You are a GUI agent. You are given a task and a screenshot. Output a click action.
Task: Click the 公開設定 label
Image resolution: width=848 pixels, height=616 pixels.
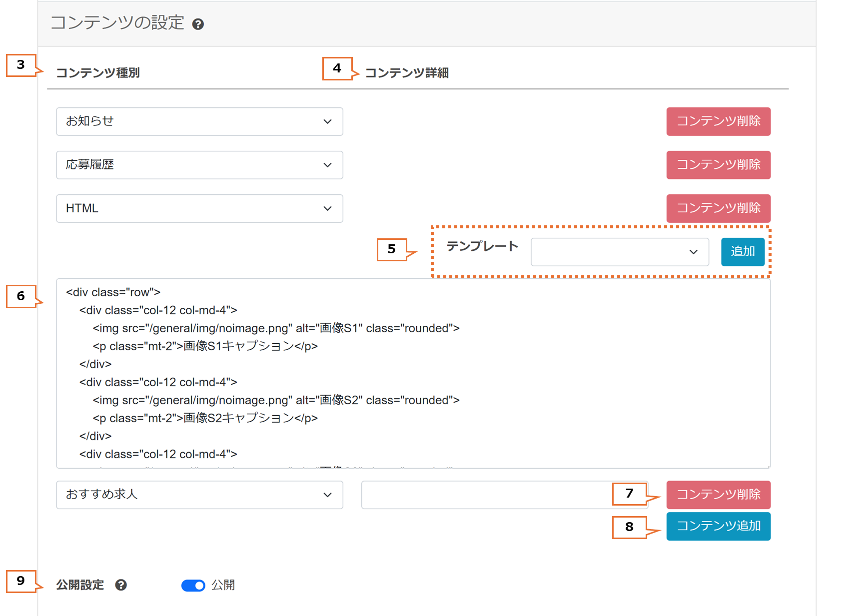point(80,585)
